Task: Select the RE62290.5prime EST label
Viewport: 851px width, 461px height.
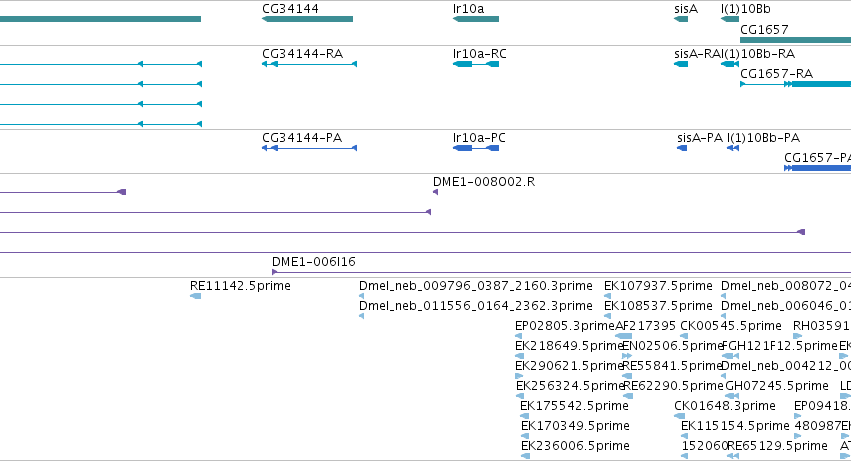Action: click(673, 386)
